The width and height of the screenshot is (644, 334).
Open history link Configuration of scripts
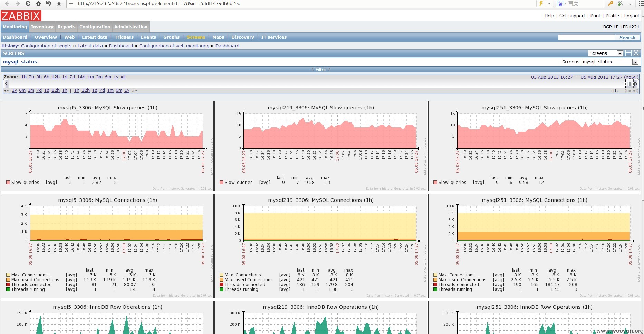click(46, 46)
